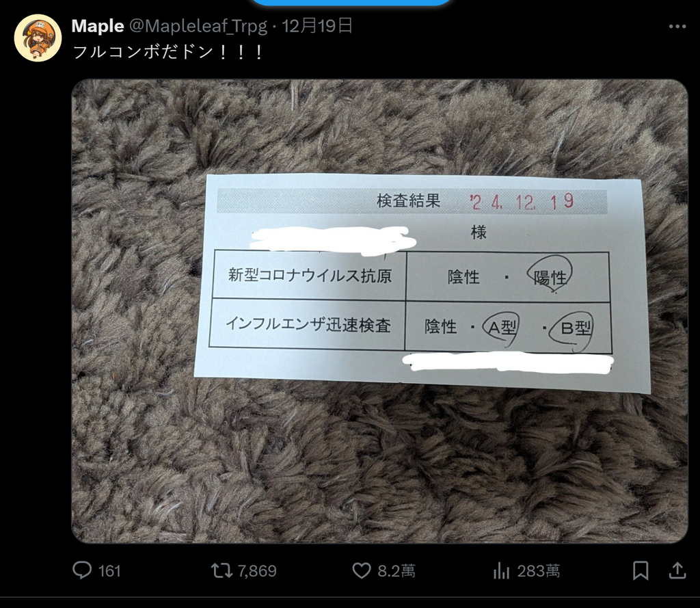Click the display name Maple
The image size is (700, 608).
[98, 27]
